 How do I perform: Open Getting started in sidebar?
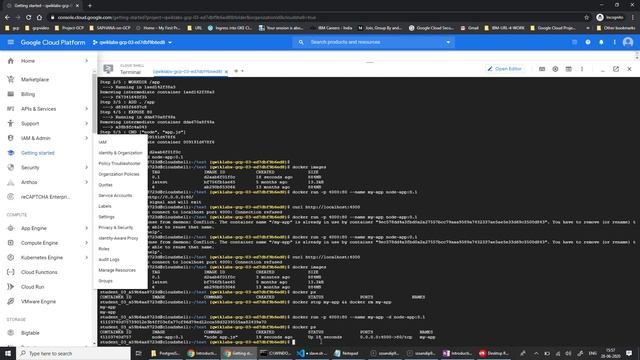38,153
